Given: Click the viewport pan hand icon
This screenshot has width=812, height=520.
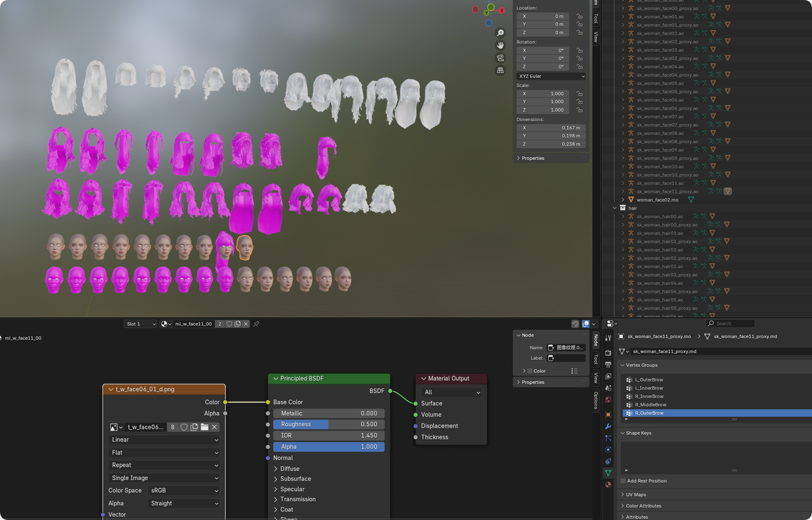Looking at the screenshot, I should (x=501, y=45).
